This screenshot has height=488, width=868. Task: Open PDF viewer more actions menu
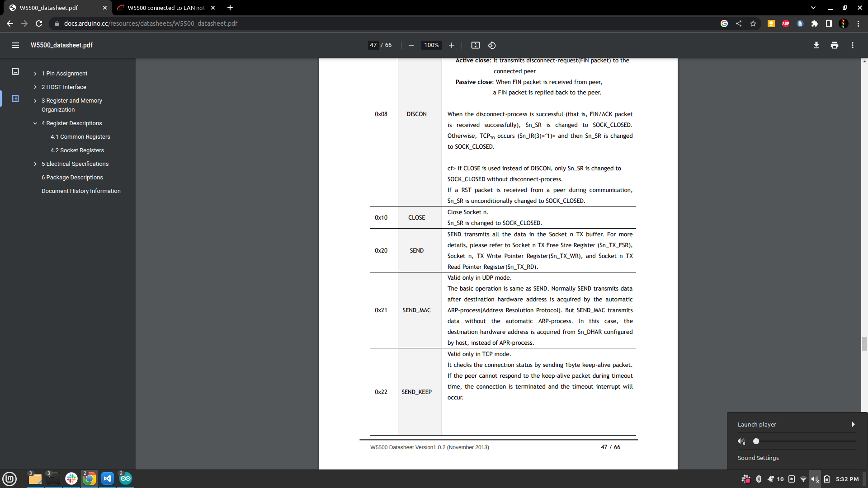(x=853, y=45)
